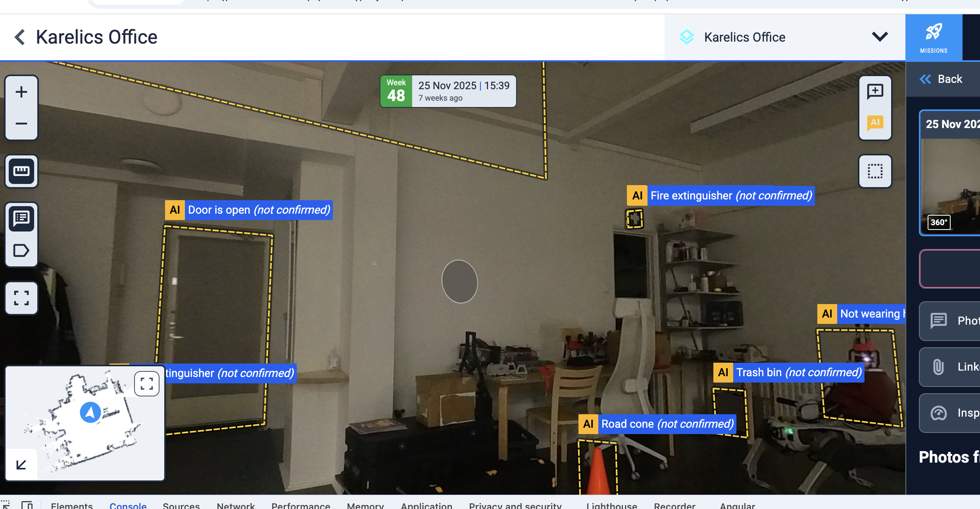Switch to the Console devtools tab

coord(128,505)
